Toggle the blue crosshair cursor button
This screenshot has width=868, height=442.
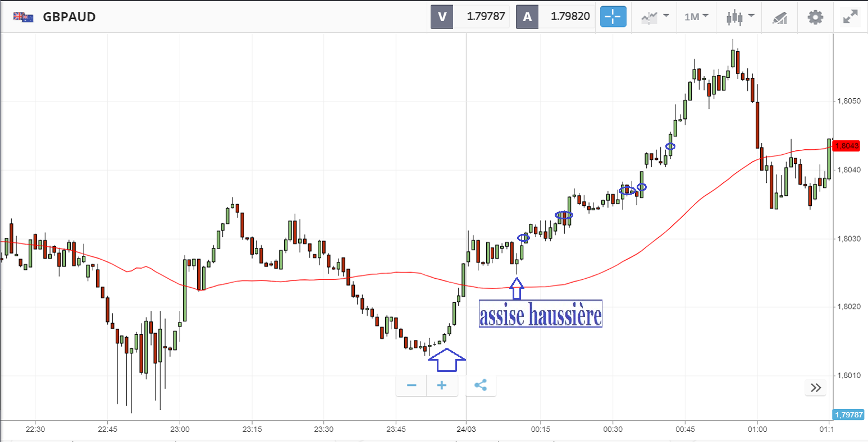pyautogui.click(x=613, y=17)
